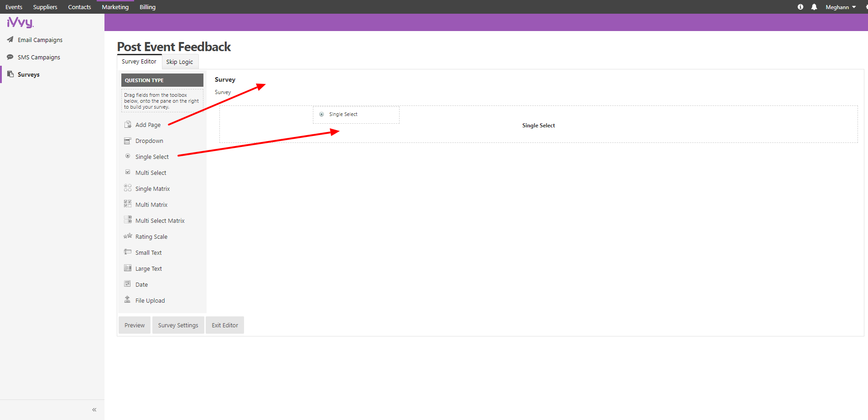Screen dimensions: 868x420
Task: Open the Contacts menu
Action: click(x=79, y=7)
